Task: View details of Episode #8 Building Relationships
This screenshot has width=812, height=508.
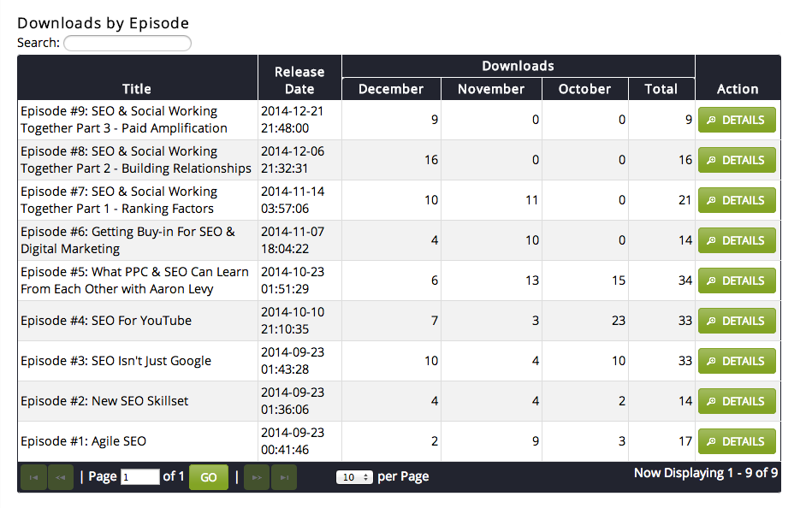Action: coord(737,161)
